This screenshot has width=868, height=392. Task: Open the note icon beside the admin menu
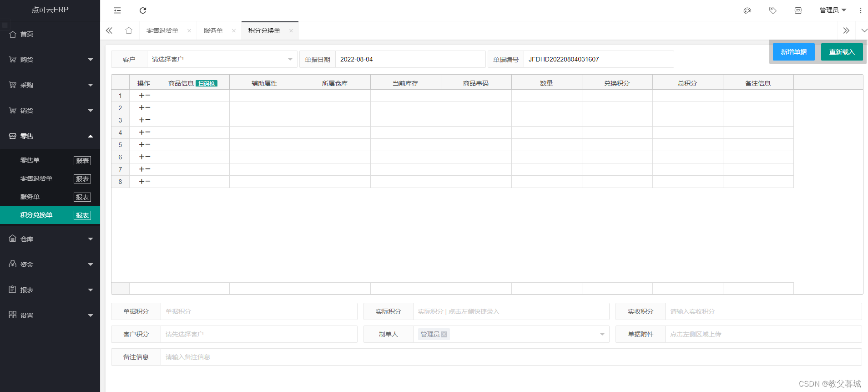(798, 10)
